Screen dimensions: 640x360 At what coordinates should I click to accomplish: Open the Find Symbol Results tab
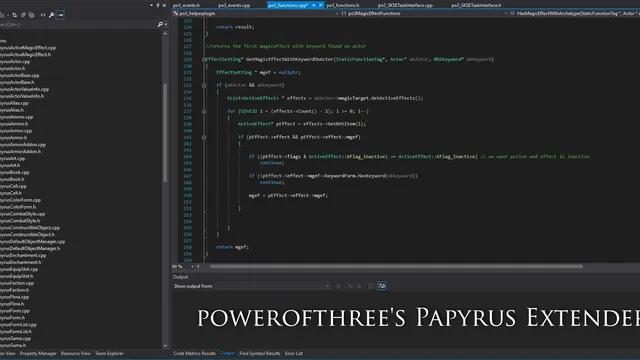[x=260, y=353]
